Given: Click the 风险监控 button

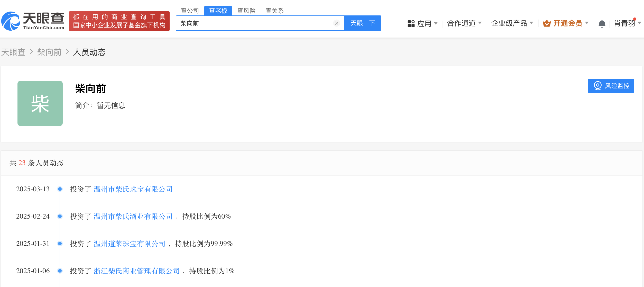Looking at the screenshot, I should 611,86.
